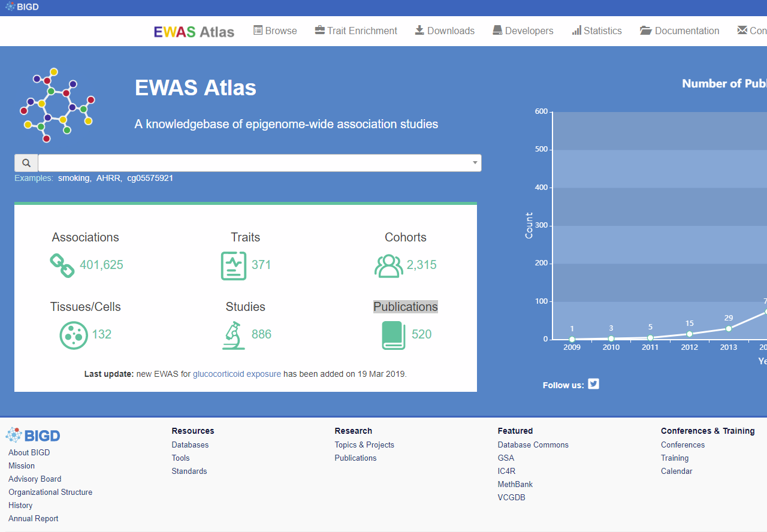Open the glucocorticoid exposure link
767x532 pixels.
click(237, 374)
